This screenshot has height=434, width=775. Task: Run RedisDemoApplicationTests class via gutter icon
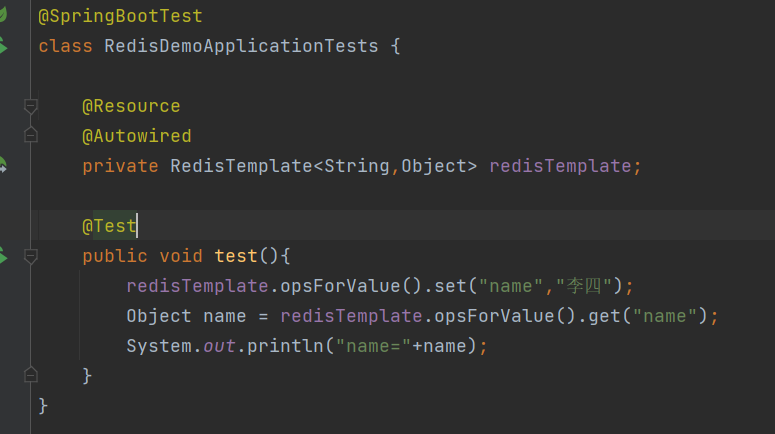click(x=3, y=46)
